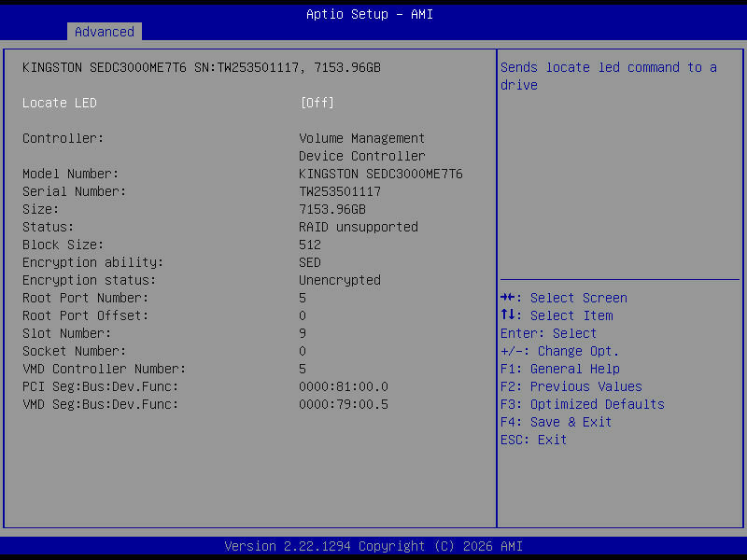Image resolution: width=747 pixels, height=560 pixels.
Task: Click the PCI Seg:Bus:Dev.Func: label
Action: (100, 386)
